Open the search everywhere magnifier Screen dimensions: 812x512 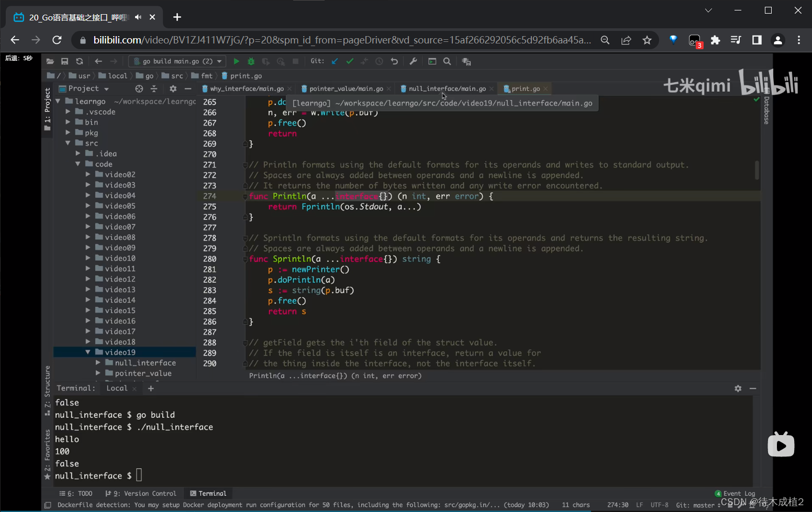[447, 61]
